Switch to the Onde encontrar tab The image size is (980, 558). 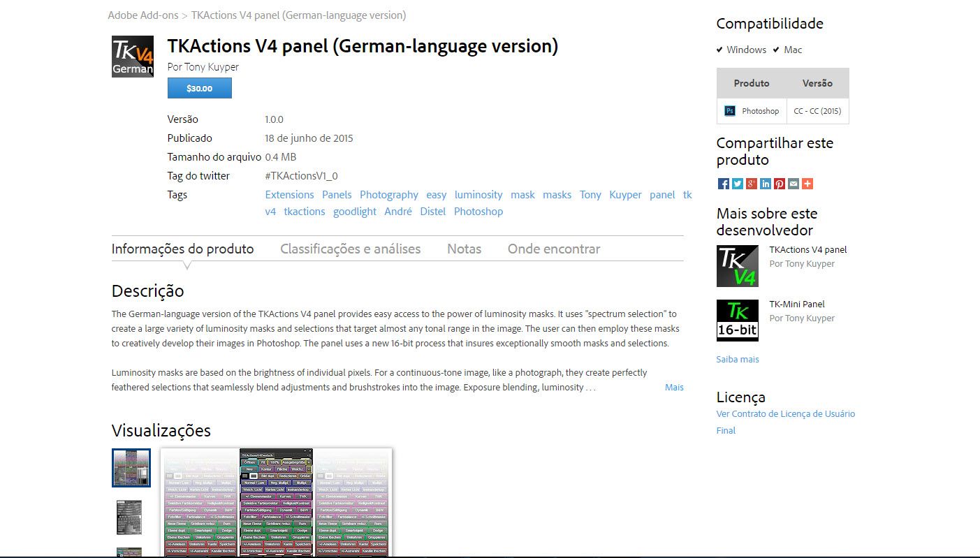click(554, 249)
